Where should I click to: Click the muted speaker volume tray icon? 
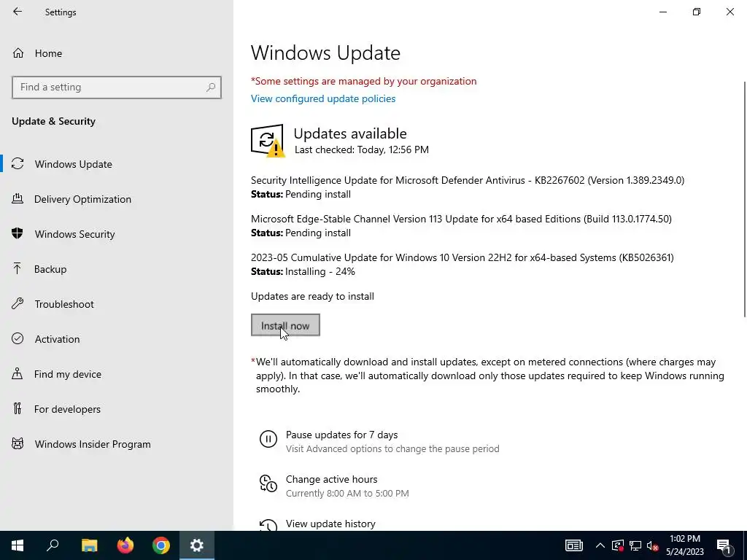pos(652,545)
